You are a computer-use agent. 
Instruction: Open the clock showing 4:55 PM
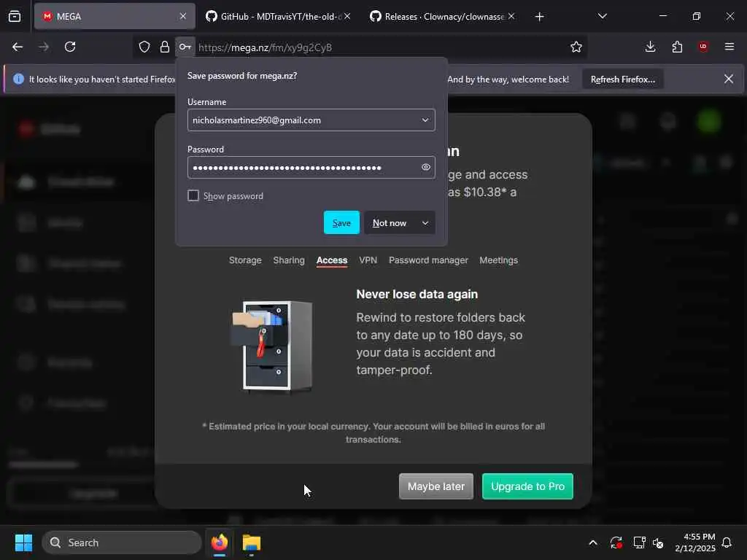point(694,542)
